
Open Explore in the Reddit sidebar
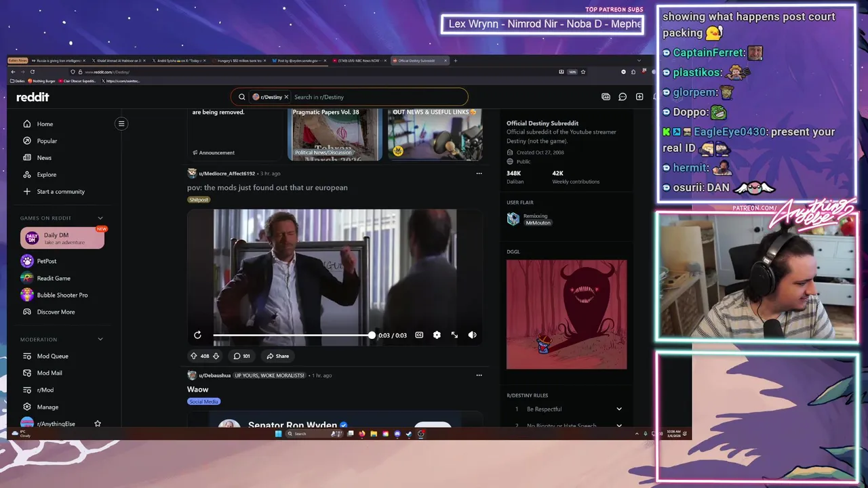(47, 175)
